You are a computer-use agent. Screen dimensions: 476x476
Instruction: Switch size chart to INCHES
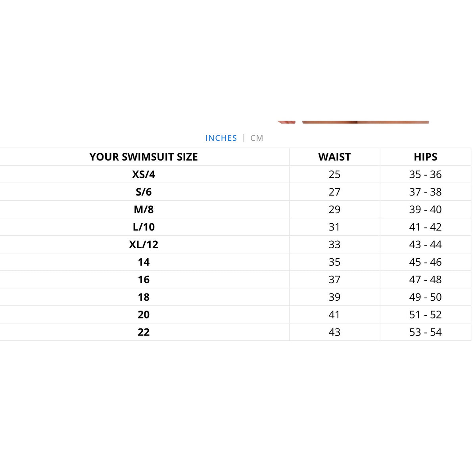tap(221, 138)
